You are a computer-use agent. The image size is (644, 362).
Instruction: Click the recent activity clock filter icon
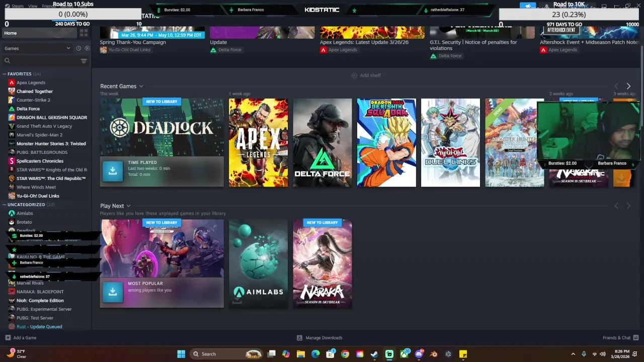point(78,48)
